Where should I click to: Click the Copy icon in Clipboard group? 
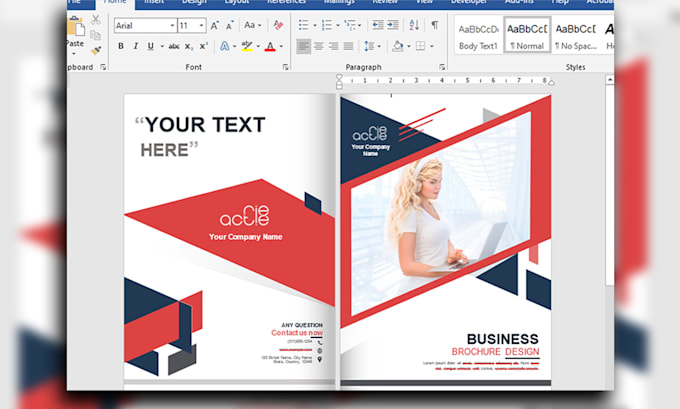click(95, 35)
